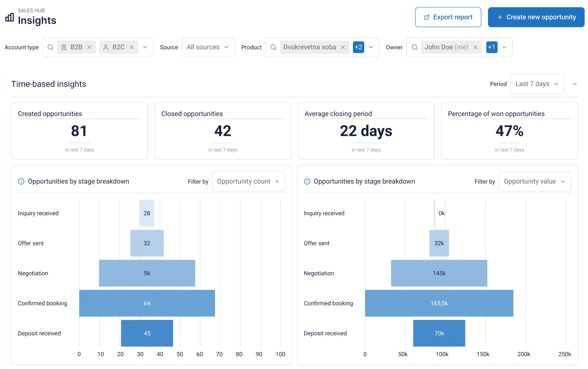The image size is (588, 369).
Task: Show the +1 additional selected users badge
Action: (x=492, y=47)
